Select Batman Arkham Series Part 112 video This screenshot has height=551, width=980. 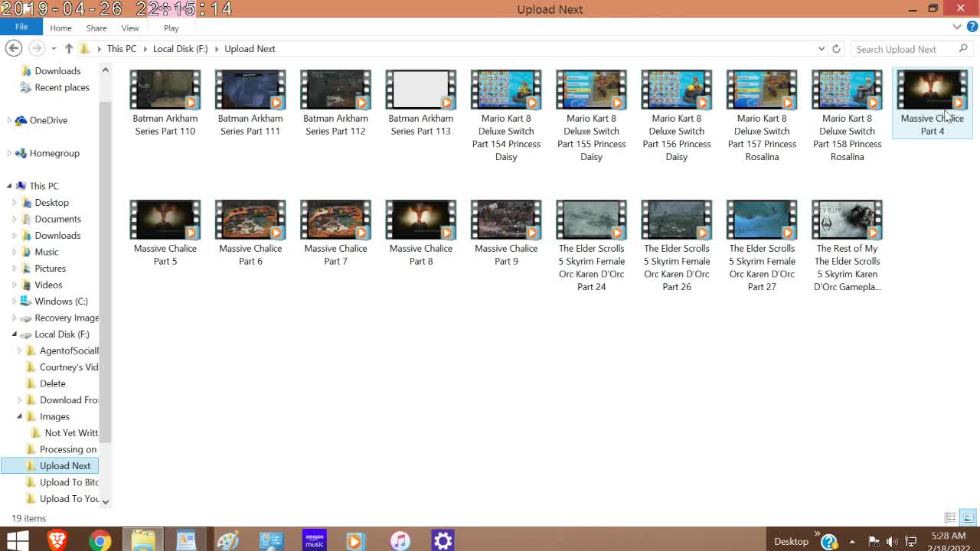335,103
